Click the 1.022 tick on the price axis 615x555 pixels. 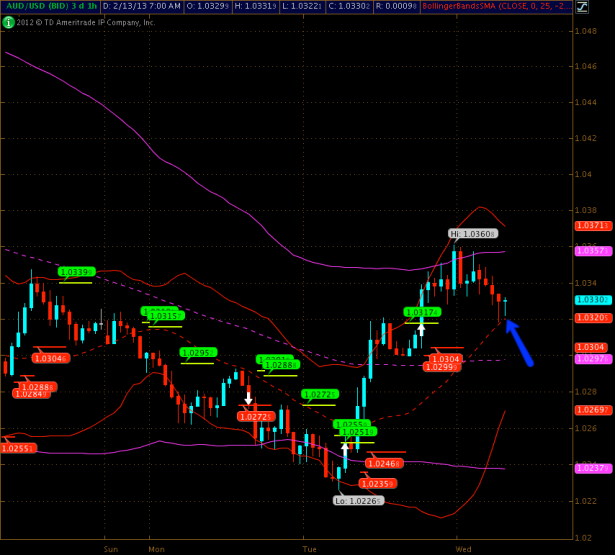586,501
